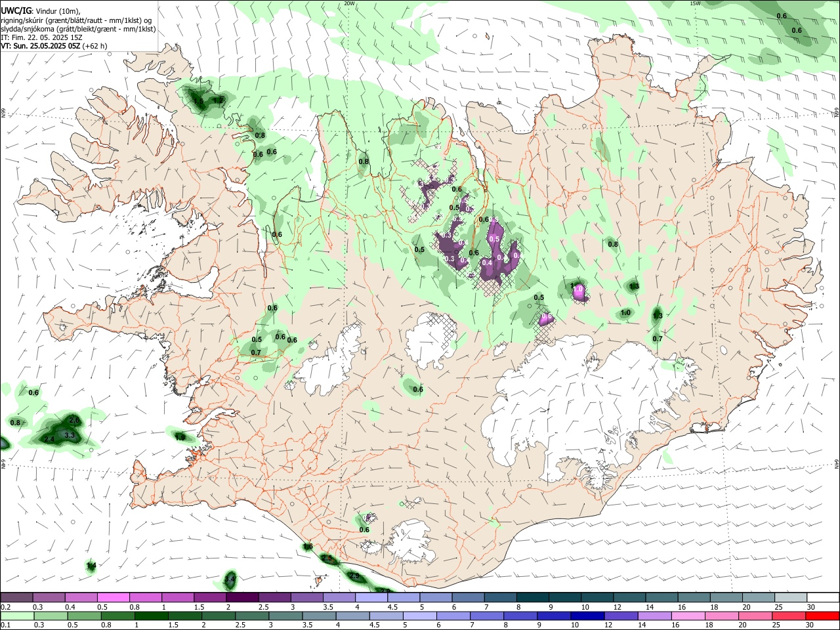
Task: Click the '(+62 h)' forecast offset text
Action: 95,46
